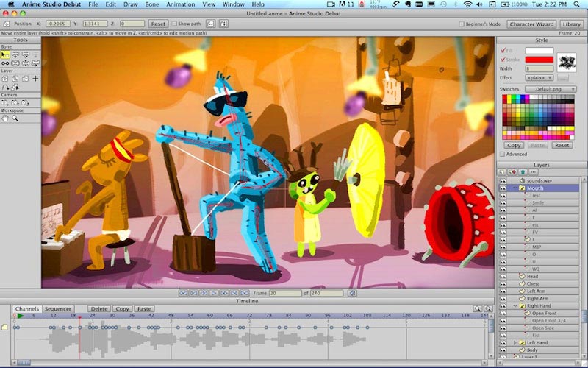This screenshot has height=368, width=588.
Task: Click the green play marker on timeline
Action: [x=21, y=316]
